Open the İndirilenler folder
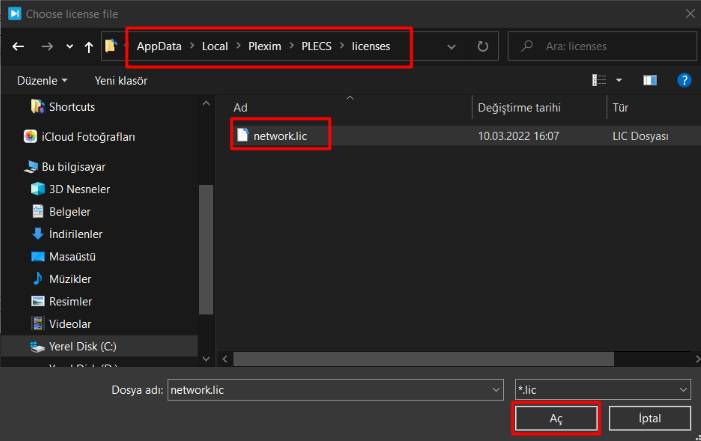 click(x=76, y=234)
